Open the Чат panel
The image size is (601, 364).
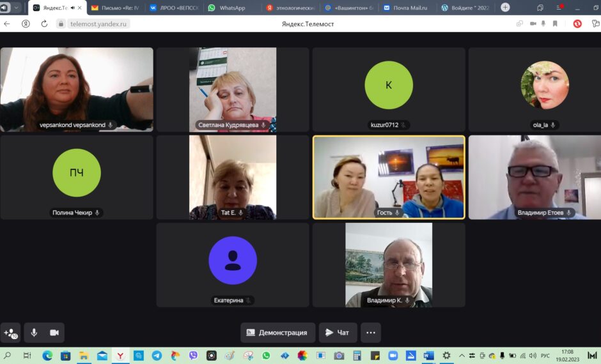[338, 333]
